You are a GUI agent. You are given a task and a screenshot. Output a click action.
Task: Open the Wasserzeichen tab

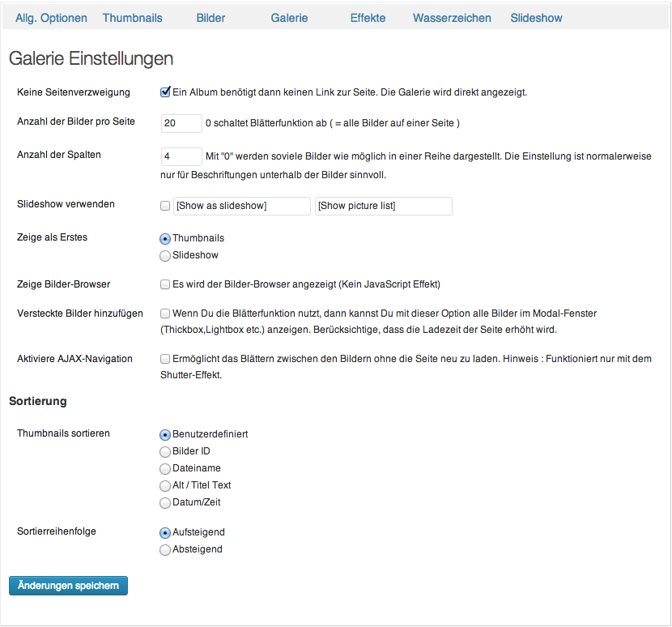pyautogui.click(x=452, y=18)
